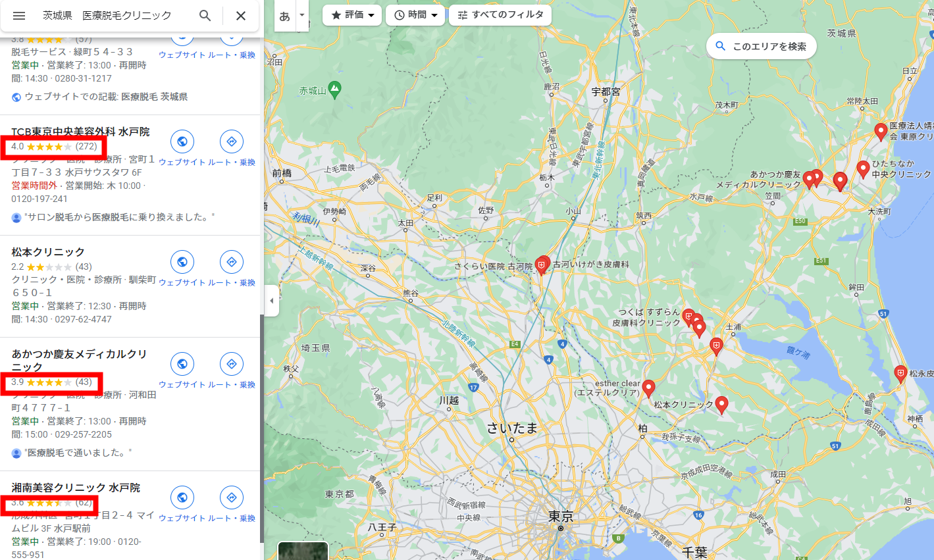Get directions icon for 松本クリニック listing
This screenshot has width=934, height=560.
coord(232,262)
